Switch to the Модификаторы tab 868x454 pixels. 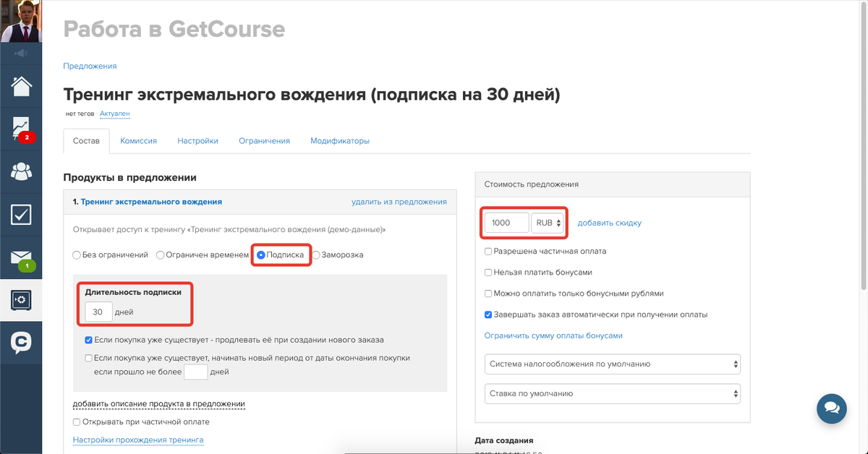[x=340, y=141]
